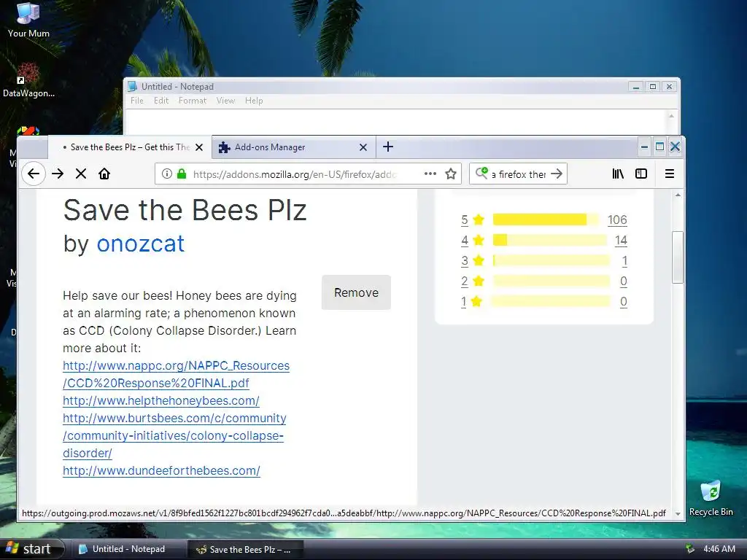This screenshot has height=560, width=747.
Task: Click the four-star rating bar
Action: tap(550, 240)
